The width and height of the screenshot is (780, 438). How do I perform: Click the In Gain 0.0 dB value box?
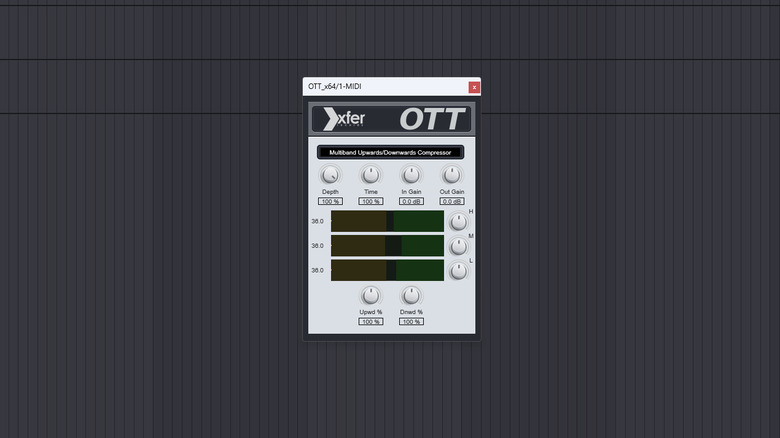(x=411, y=201)
